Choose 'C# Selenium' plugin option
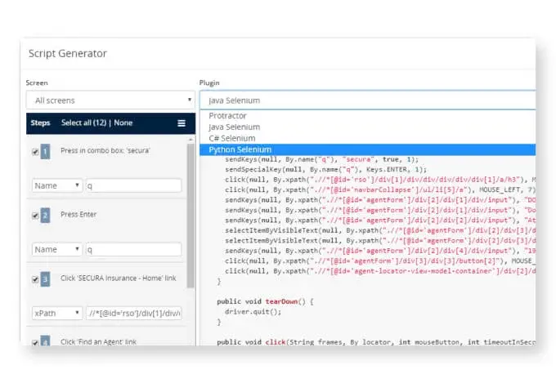Viewport: 556px width, 392px height. (x=232, y=138)
